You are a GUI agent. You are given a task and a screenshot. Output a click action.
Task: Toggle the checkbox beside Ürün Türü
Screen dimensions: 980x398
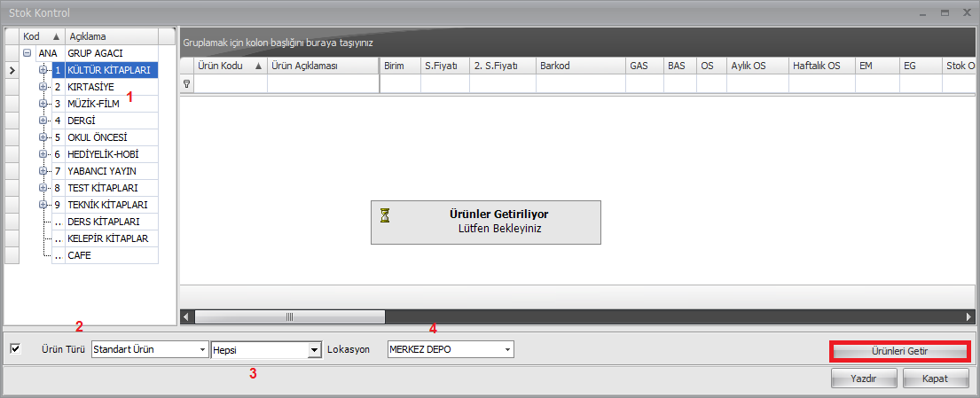click(x=15, y=349)
